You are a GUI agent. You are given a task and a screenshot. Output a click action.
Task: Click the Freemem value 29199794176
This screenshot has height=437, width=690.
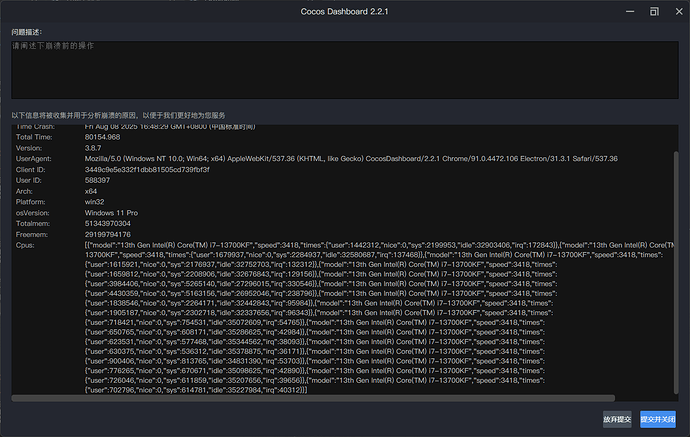[116, 233]
